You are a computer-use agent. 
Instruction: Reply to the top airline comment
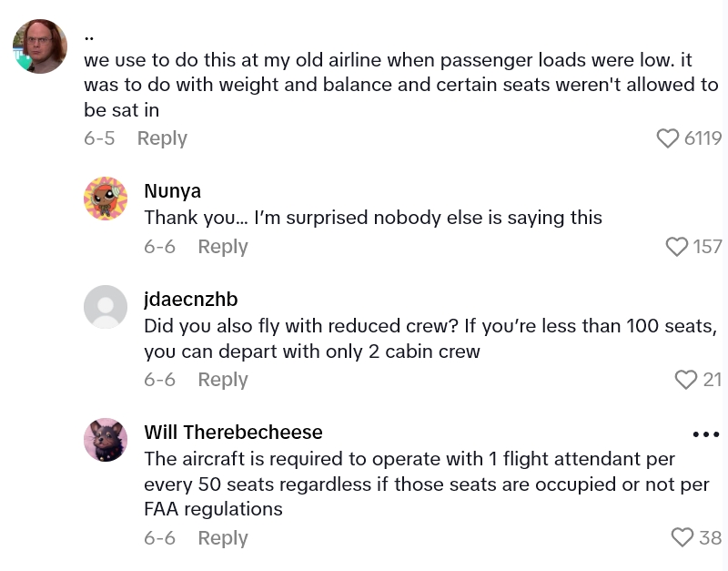(x=162, y=138)
